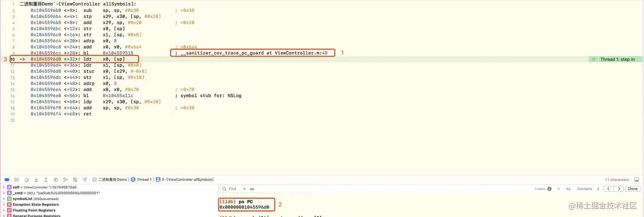Select the self variable entry
Viewport: 644px width, 217px height.
[42, 187]
